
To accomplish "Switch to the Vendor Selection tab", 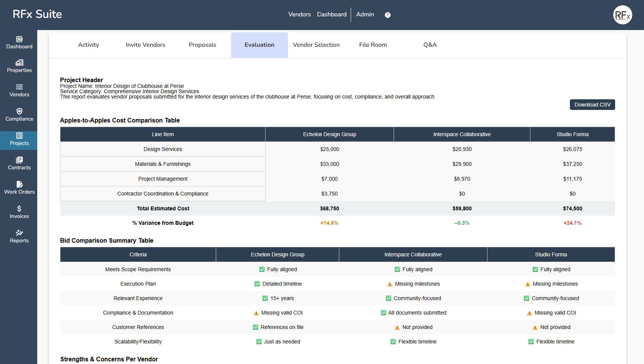I will tap(316, 45).
